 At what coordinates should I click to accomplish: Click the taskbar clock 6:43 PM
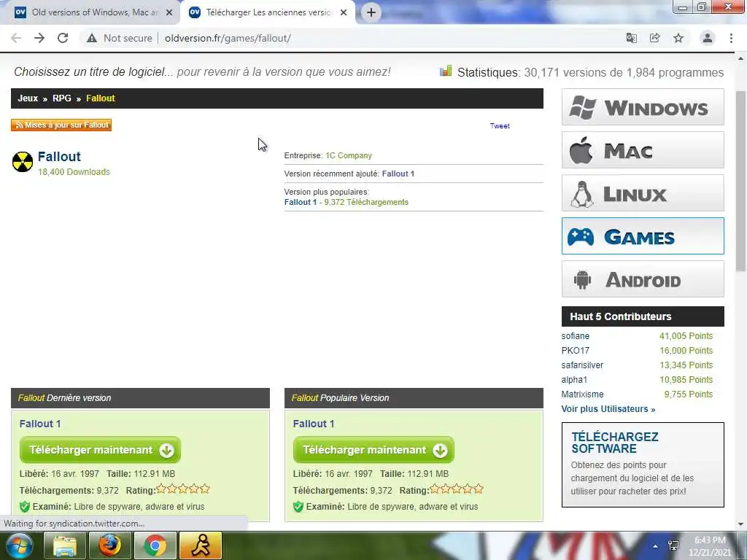710,540
